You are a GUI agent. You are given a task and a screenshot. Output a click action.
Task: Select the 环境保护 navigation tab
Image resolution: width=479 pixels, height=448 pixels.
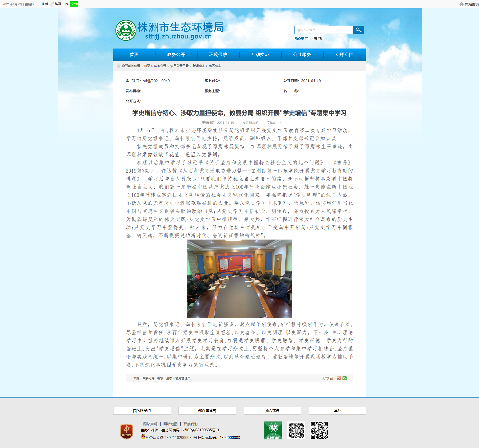click(218, 55)
